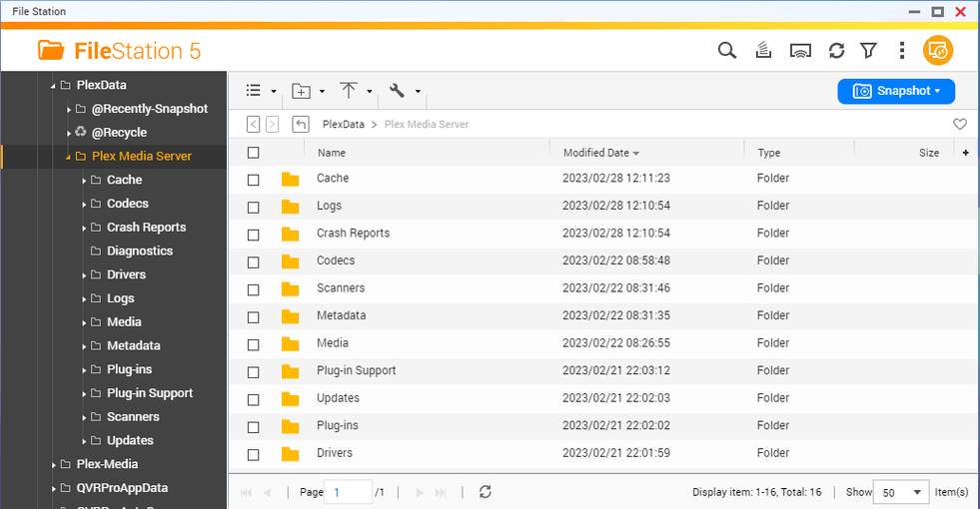Check the box for the Media row
The height and width of the screenshot is (509, 980).
[253, 344]
